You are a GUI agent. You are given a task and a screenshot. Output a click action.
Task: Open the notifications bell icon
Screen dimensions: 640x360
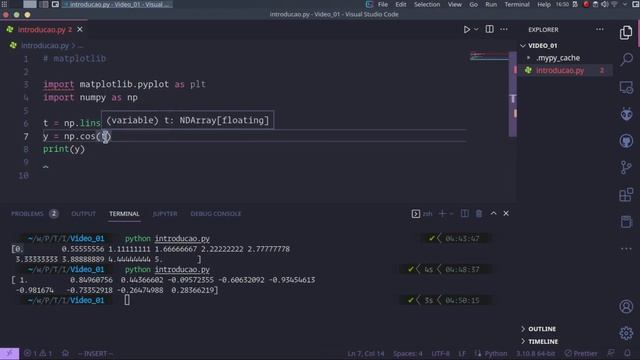tap(627, 353)
